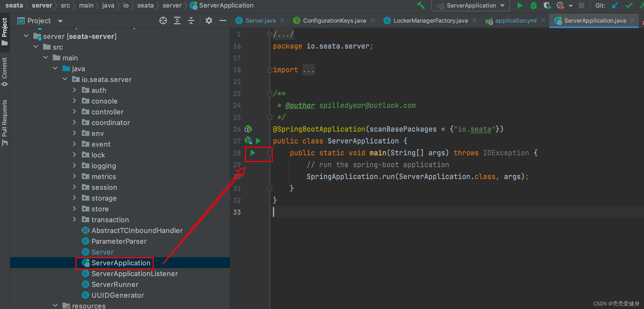644x309 pixels.
Task: Close the ConfigurationKeys.java tab
Action: [x=373, y=20]
